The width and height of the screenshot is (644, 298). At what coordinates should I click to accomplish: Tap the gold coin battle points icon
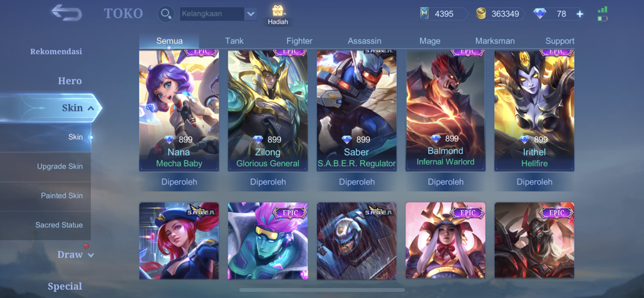click(481, 14)
